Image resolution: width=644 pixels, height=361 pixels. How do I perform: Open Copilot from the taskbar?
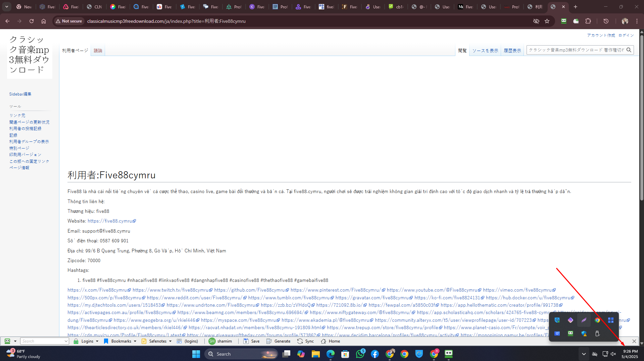[x=301, y=354]
